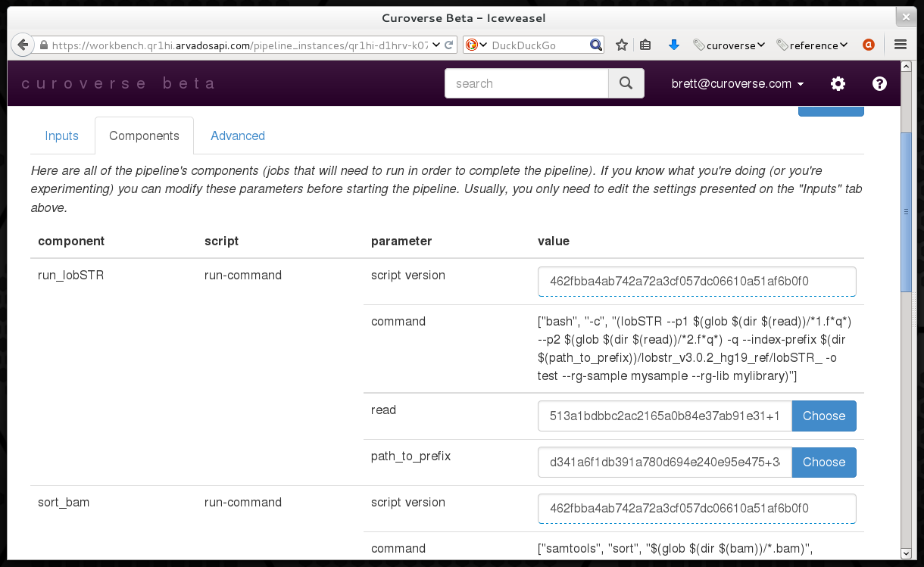
Task: Open the bookmarks list icon
Action: [x=645, y=45]
